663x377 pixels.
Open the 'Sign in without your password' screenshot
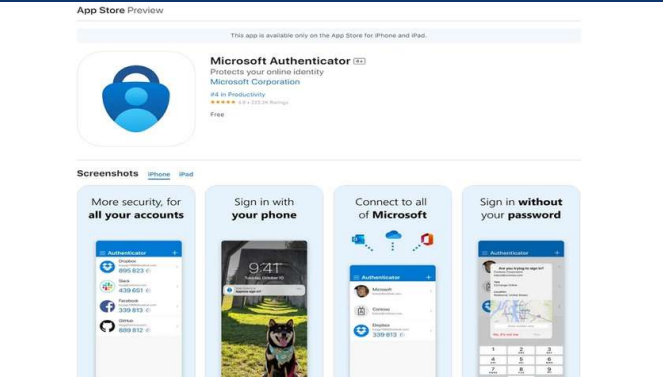[x=521, y=281]
